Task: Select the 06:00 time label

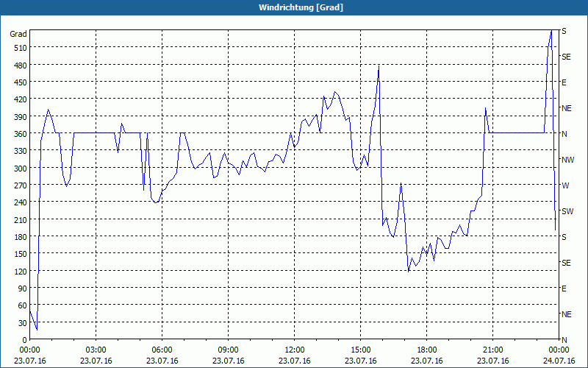Action: click(x=162, y=350)
